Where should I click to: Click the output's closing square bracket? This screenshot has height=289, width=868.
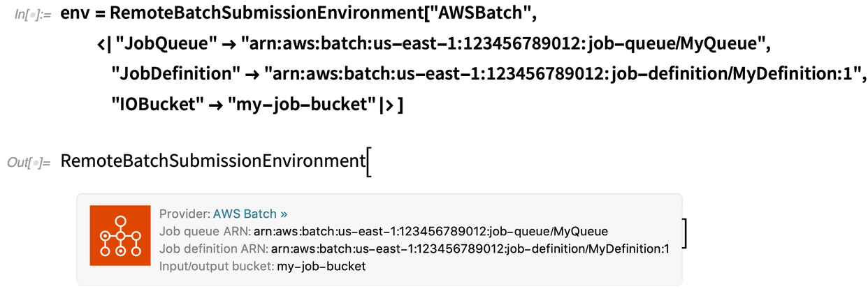point(688,233)
